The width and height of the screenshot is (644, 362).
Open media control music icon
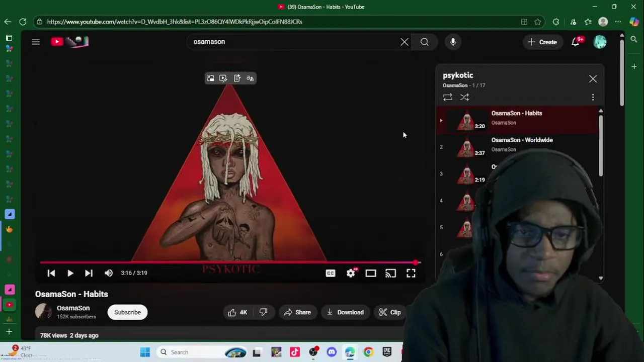(573, 22)
